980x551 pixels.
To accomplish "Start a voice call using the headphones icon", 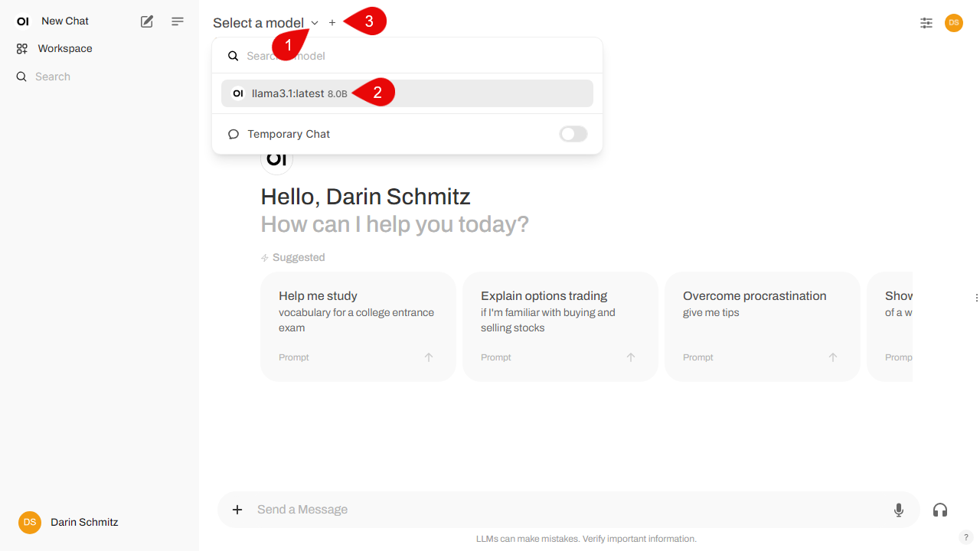I will click(939, 510).
